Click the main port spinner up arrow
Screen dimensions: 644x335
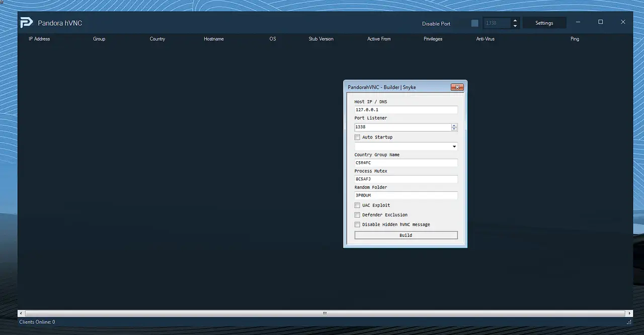click(x=515, y=21)
